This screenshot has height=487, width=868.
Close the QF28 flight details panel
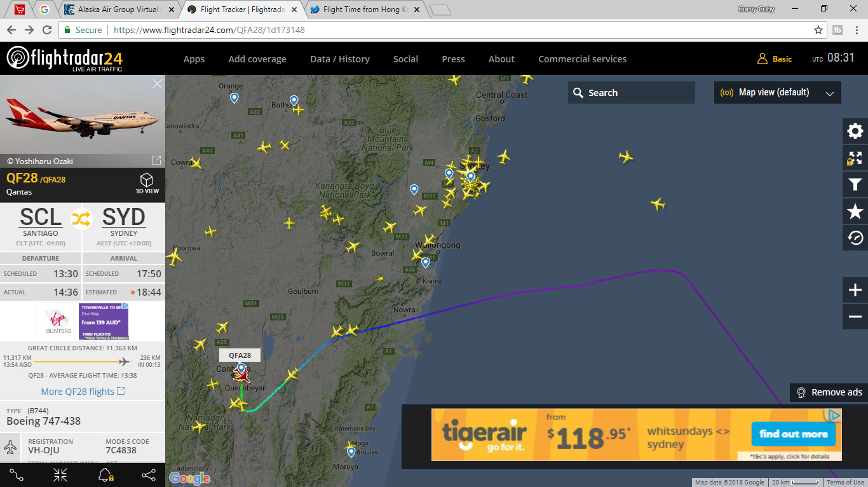coord(157,83)
